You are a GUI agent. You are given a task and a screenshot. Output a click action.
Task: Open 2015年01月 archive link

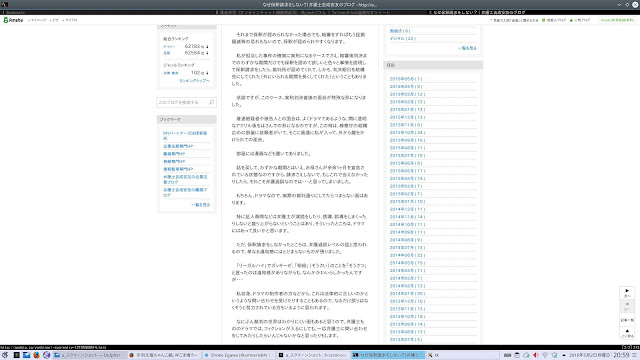[407, 202]
